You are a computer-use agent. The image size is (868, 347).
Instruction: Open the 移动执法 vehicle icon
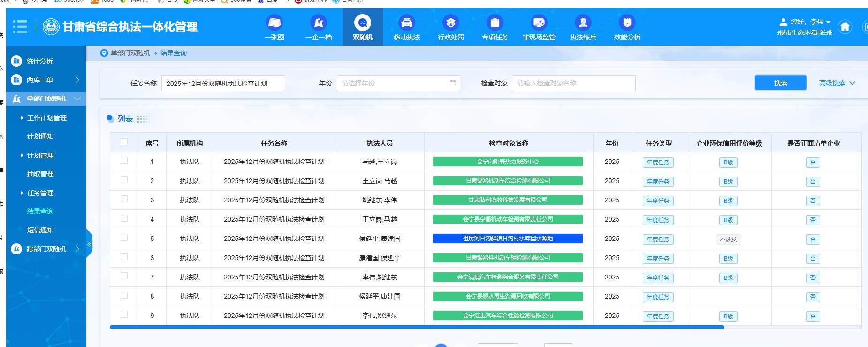click(406, 23)
